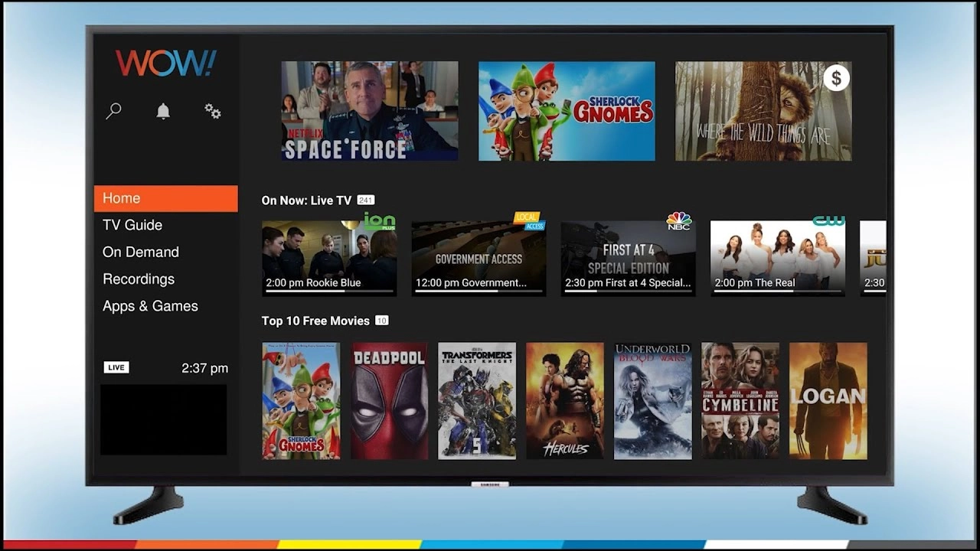Open the Sherlock Gnomes featured banner
The width and height of the screenshot is (980, 551).
(567, 111)
